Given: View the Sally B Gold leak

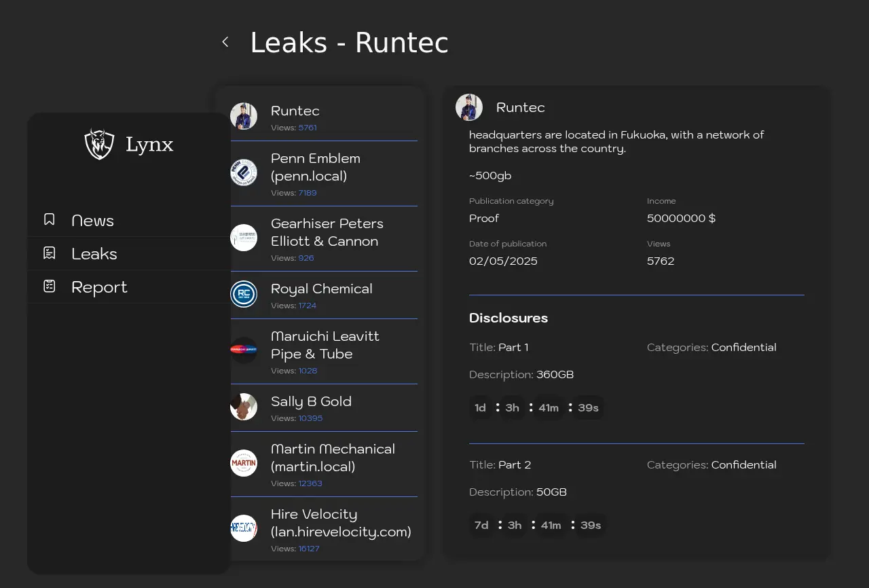Looking at the screenshot, I should tap(311, 402).
